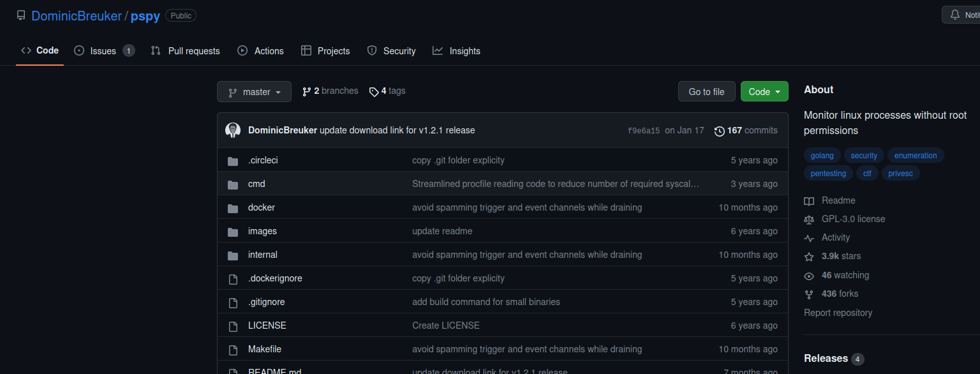Image resolution: width=980 pixels, height=374 pixels.
Task: Select the golang topic tag
Action: (x=822, y=156)
